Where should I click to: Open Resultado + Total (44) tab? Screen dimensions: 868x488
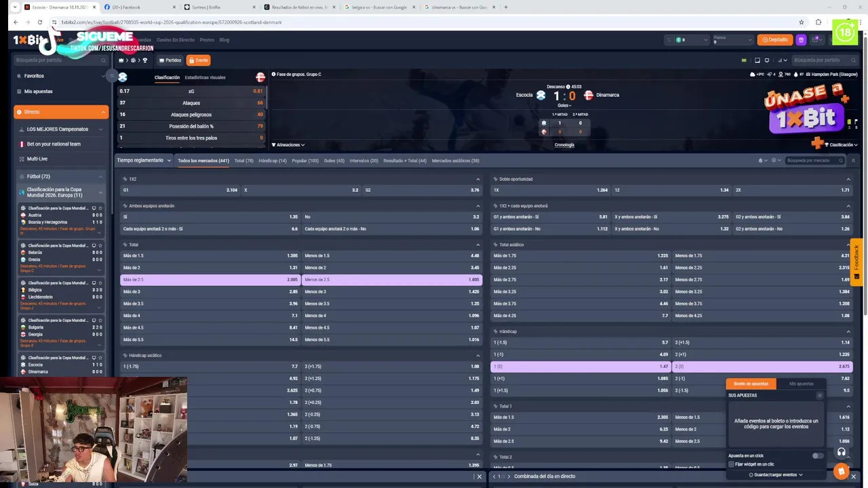point(405,161)
